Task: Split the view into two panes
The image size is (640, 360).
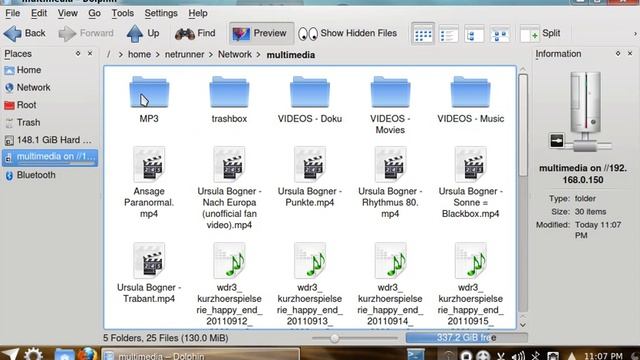Action: click(540, 33)
